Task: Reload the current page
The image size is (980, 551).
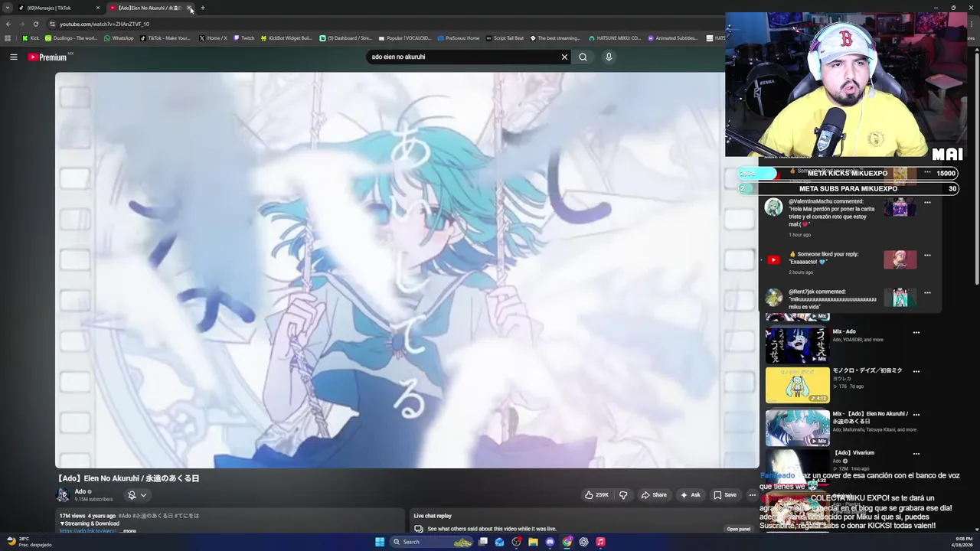Action: (35, 24)
